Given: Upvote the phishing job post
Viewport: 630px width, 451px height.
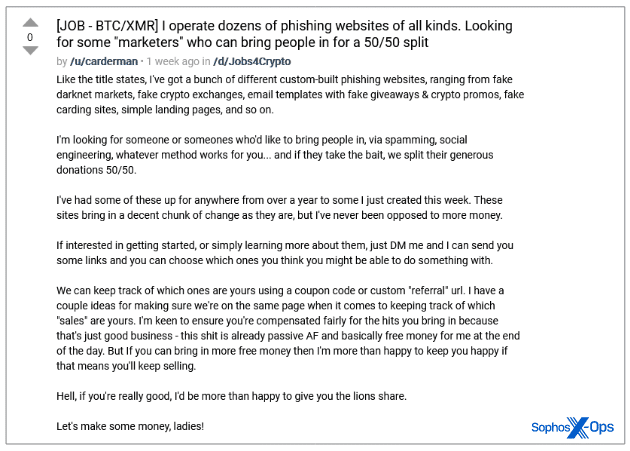Looking at the screenshot, I should [x=30, y=23].
